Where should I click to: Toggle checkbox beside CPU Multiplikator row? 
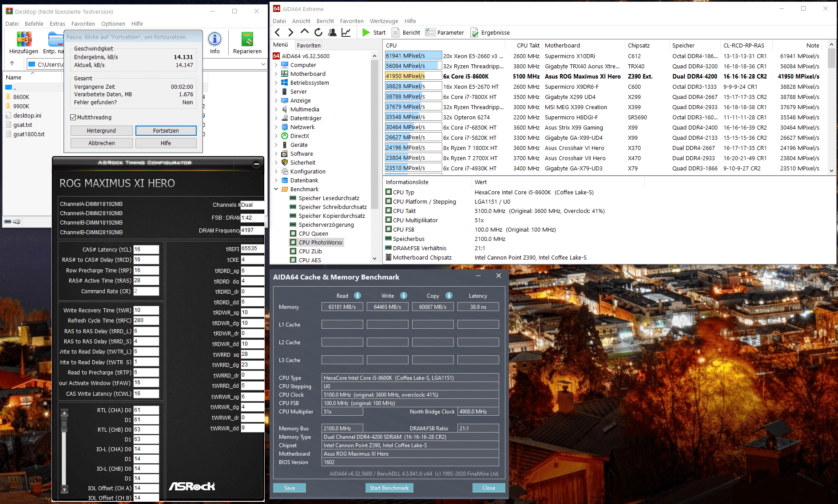click(x=389, y=220)
